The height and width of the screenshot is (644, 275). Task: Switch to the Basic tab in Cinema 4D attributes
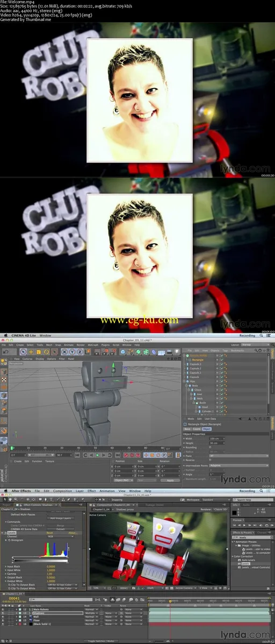point(187,429)
